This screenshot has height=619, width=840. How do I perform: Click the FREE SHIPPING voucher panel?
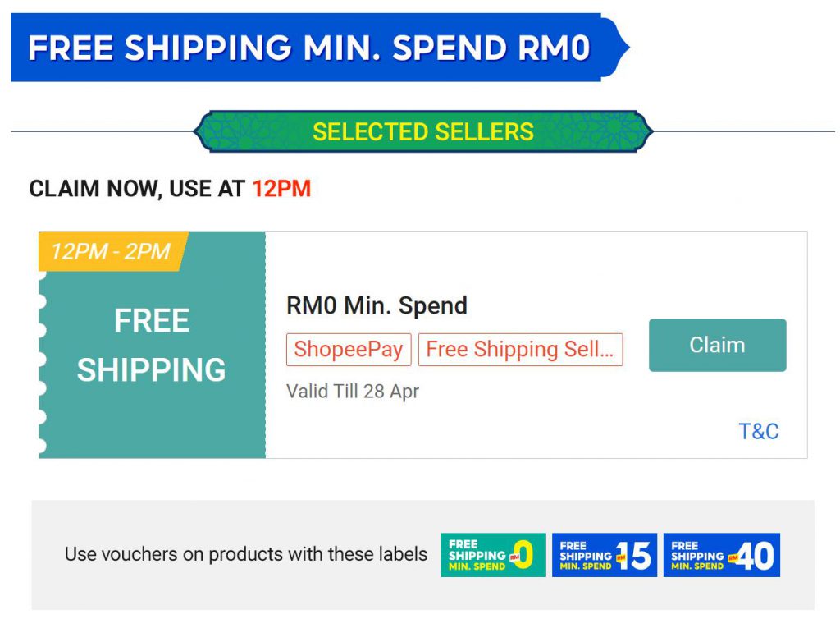(x=152, y=345)
